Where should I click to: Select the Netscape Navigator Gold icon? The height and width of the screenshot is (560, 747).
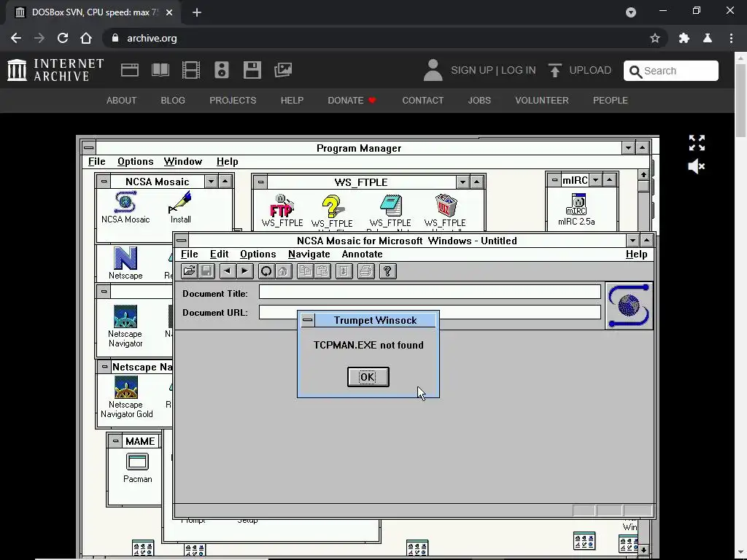click(125, 387)
